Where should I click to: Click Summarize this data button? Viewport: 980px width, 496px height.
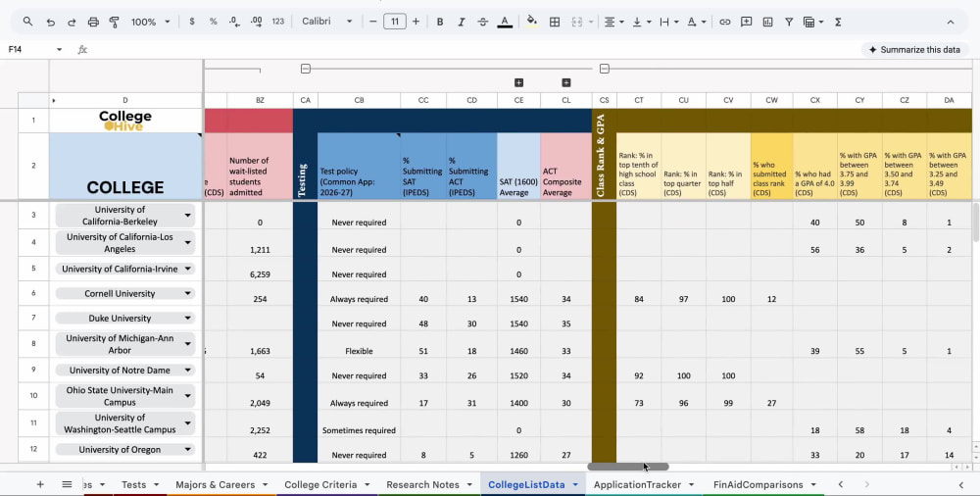click(x=914, y=49)
